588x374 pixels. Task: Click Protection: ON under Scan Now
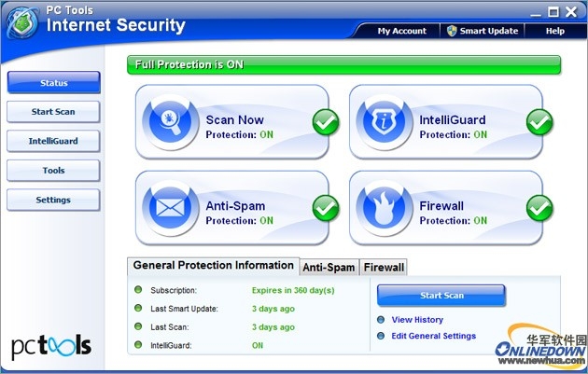[x=239, y=134]
